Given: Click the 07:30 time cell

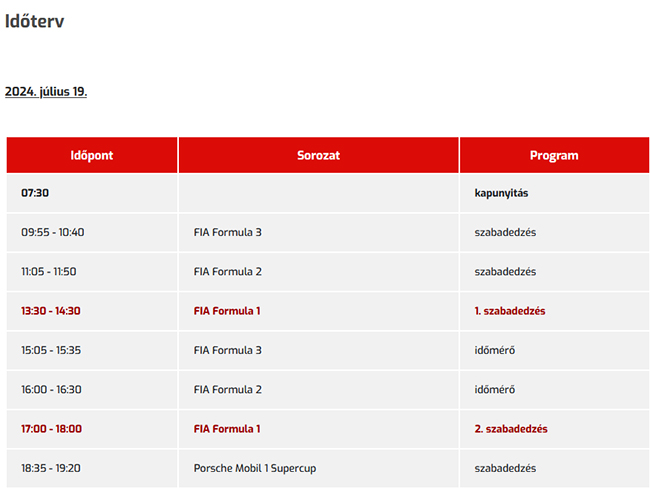Looking at the screenshot, I should [35, 193].
